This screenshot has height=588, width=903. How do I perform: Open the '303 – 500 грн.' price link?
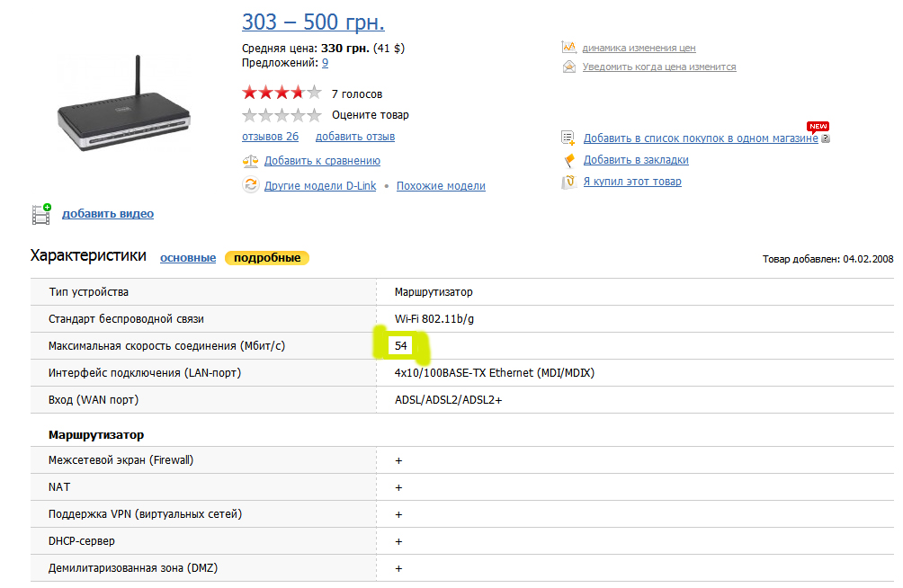coord(313,22)
